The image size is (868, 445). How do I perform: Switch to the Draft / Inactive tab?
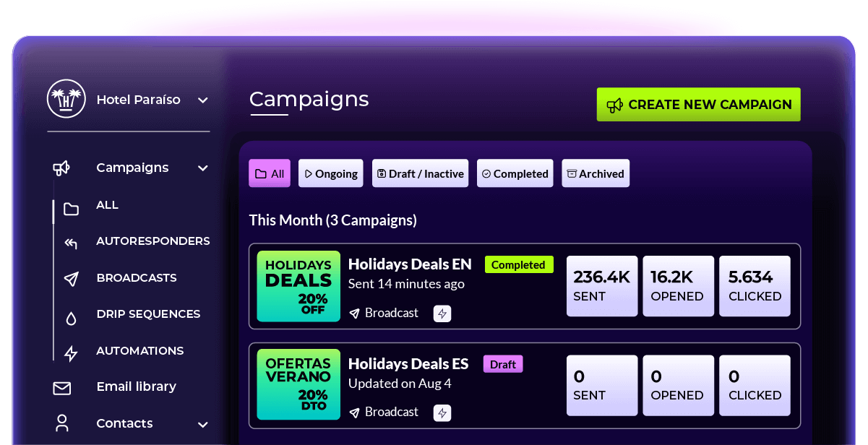[420, 173]
